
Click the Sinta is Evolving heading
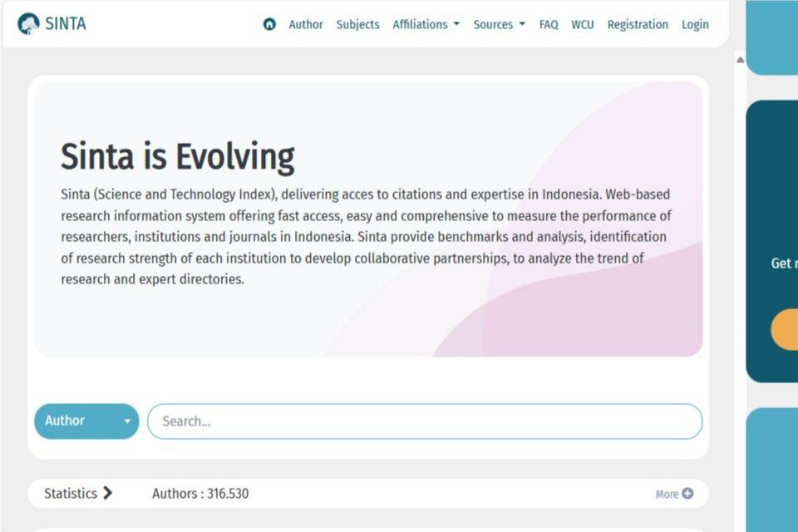click(177, 157)
